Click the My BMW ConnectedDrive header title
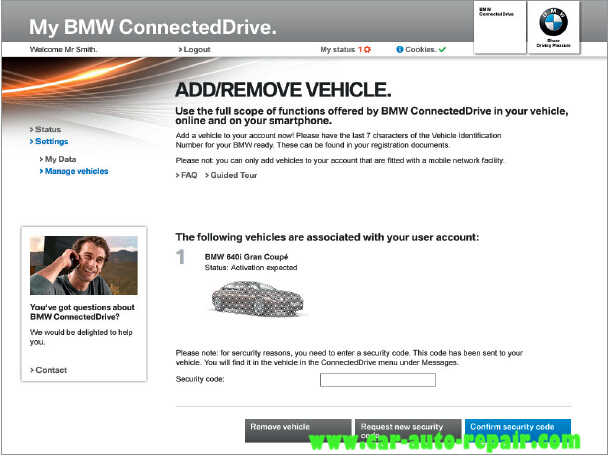 pyautogui.click(x=153, y=28)
